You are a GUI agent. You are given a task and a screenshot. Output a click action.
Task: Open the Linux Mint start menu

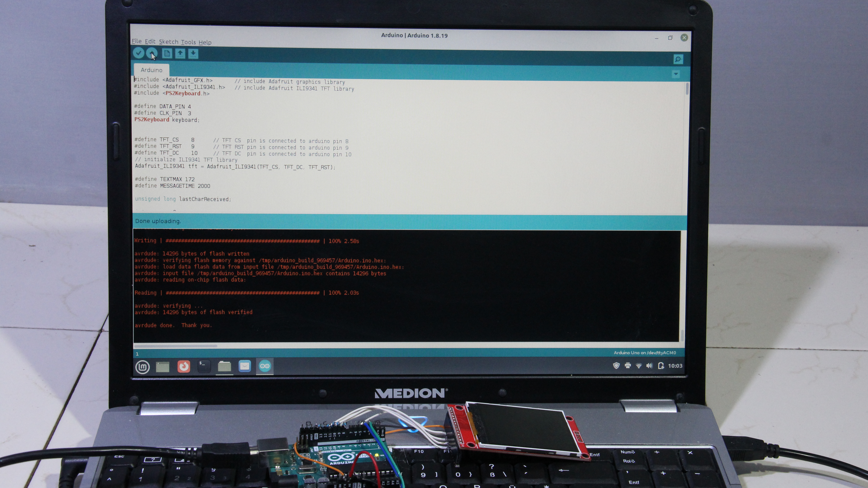(x=142, y=367)
